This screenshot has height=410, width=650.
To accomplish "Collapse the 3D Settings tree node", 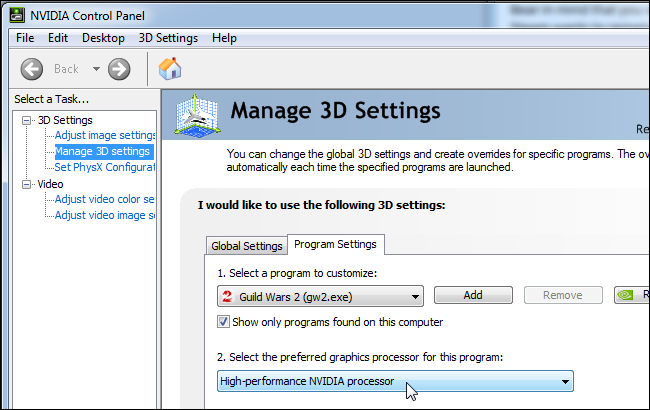I will [x=27, y=121].
